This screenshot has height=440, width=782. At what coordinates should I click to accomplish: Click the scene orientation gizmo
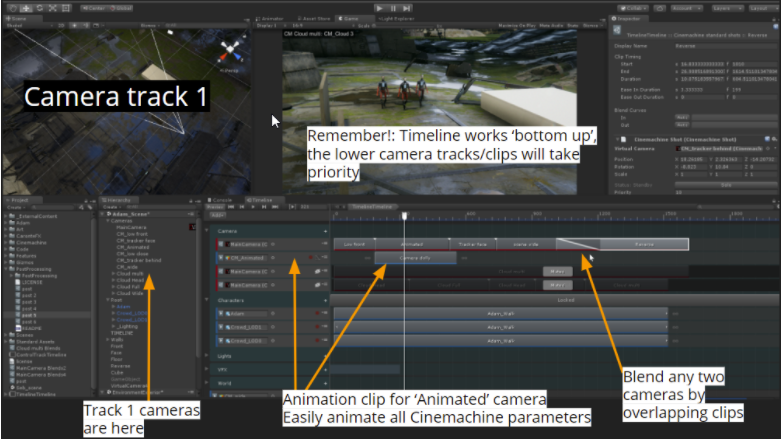tap(231, 50)
